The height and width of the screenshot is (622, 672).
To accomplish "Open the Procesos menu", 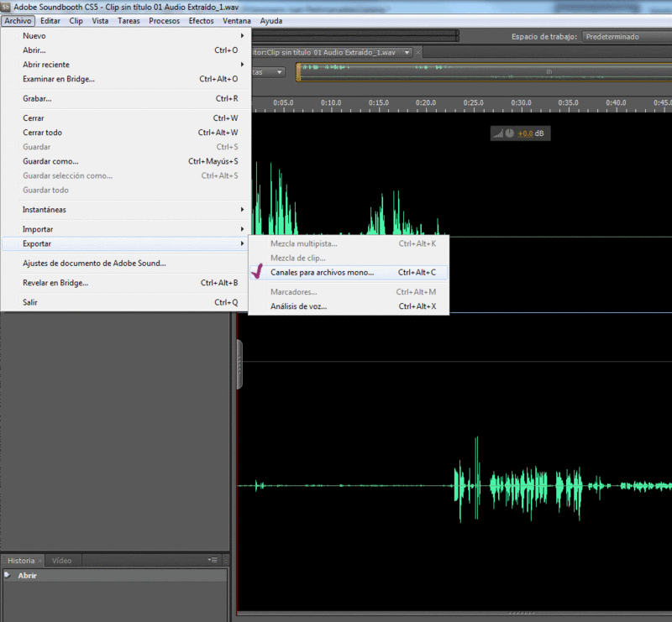I will coord(164,20).
